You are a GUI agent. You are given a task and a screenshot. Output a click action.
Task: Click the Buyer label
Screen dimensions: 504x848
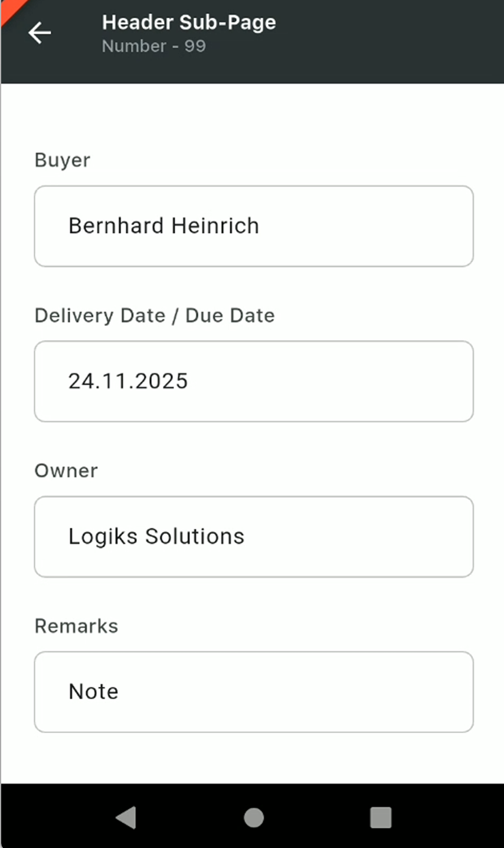[63, 160]
